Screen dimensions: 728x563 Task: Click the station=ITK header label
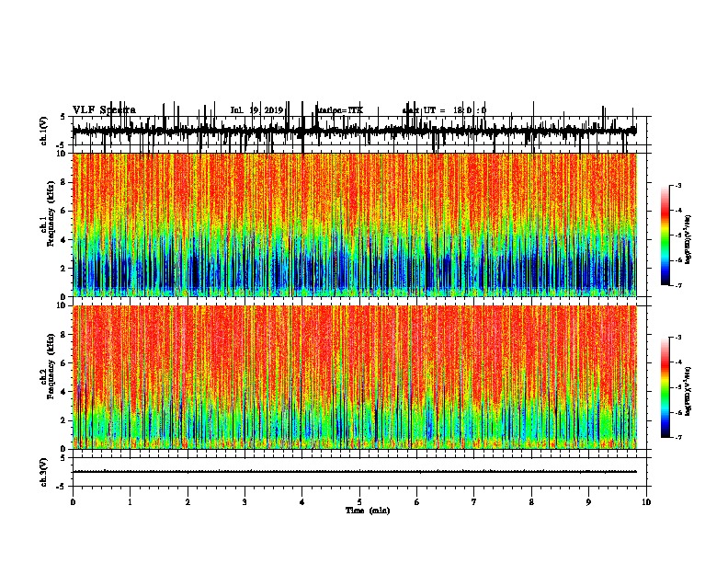339,110
